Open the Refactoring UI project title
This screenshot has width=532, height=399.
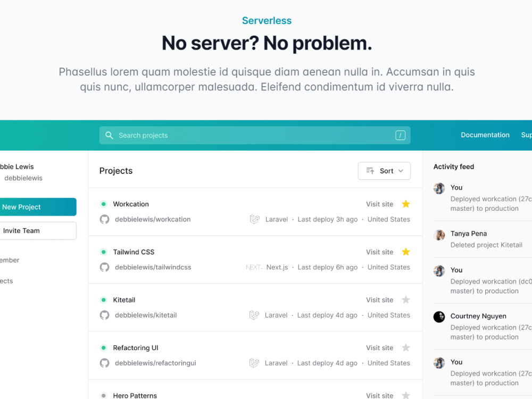click(135, 347)
